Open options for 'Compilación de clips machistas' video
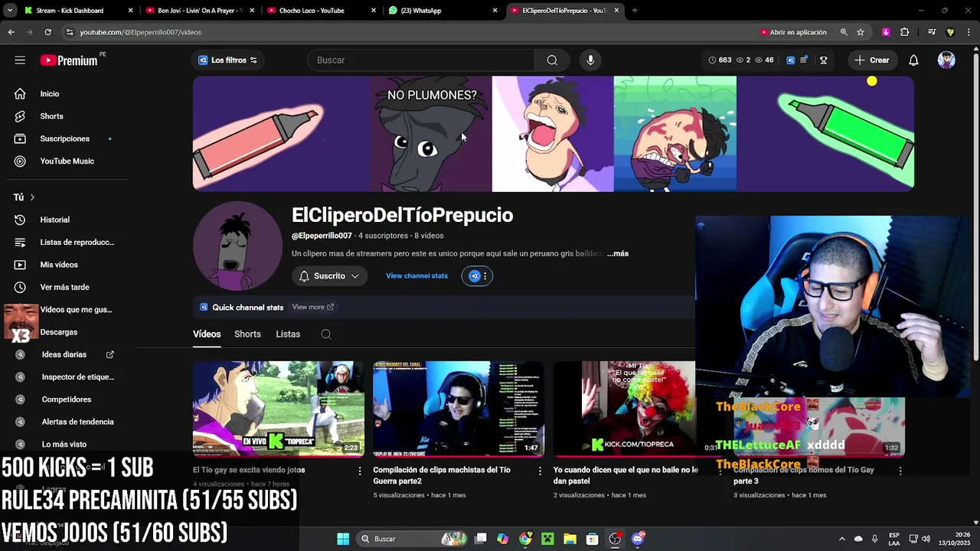Screen dimensions: 980x551 (x=540, y=471)
